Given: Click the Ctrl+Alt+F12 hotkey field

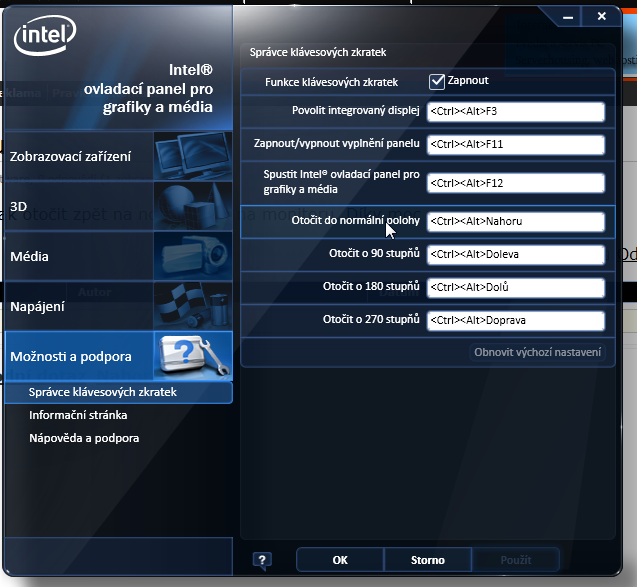Looking at the screenshot, I should tap(516, 183).
